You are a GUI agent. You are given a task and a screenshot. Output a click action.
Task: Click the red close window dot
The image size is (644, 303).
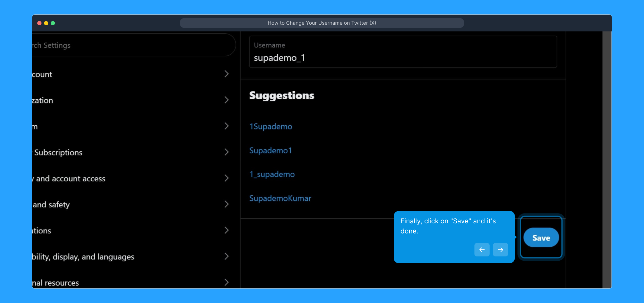40,23
